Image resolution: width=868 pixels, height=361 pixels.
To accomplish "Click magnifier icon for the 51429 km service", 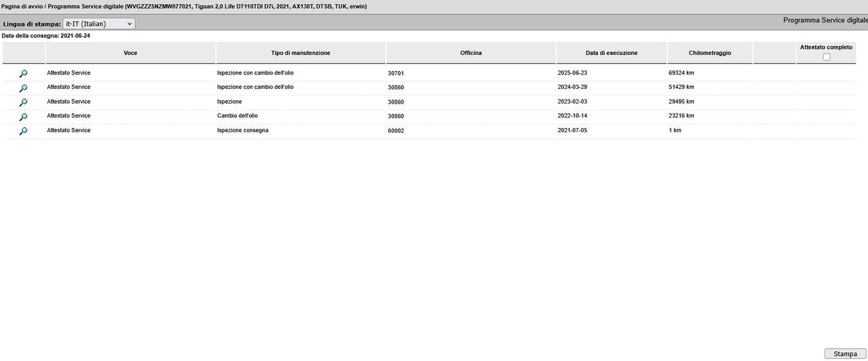I will point(23,88).
